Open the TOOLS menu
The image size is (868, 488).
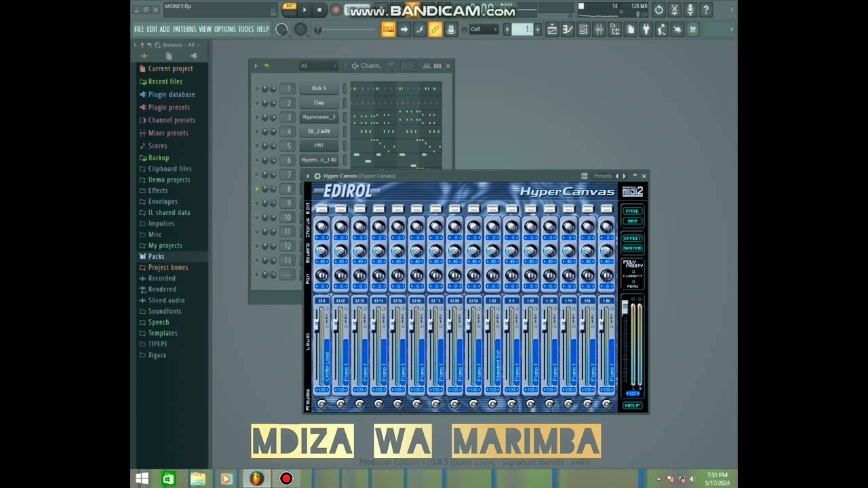point(245,29)
